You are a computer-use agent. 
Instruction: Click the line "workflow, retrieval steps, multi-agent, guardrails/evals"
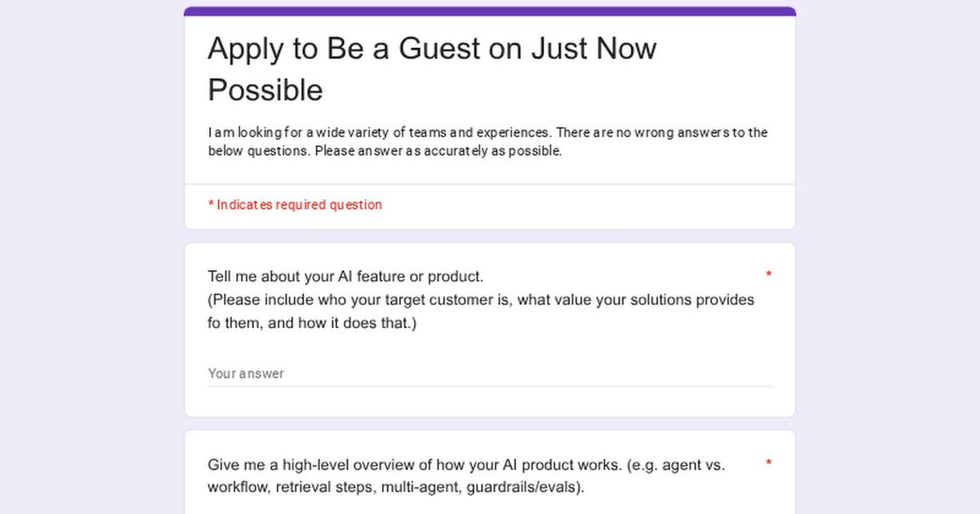click(396, 489)
